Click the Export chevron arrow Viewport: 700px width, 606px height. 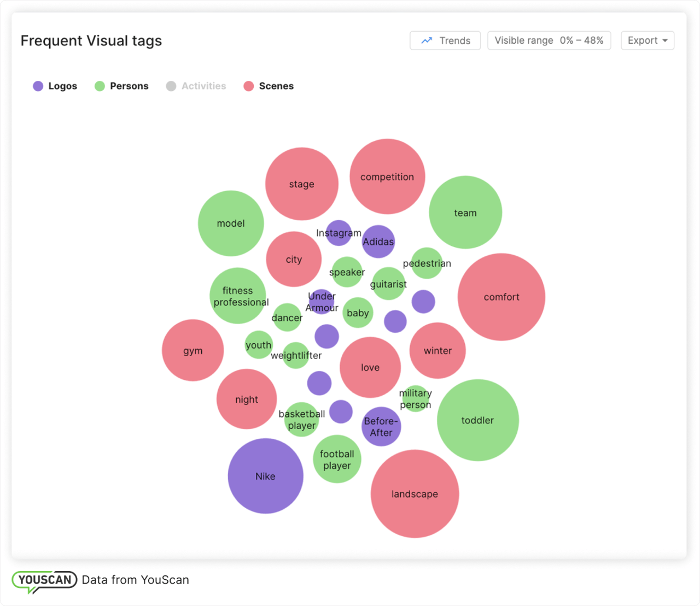[x=665, y=40]
